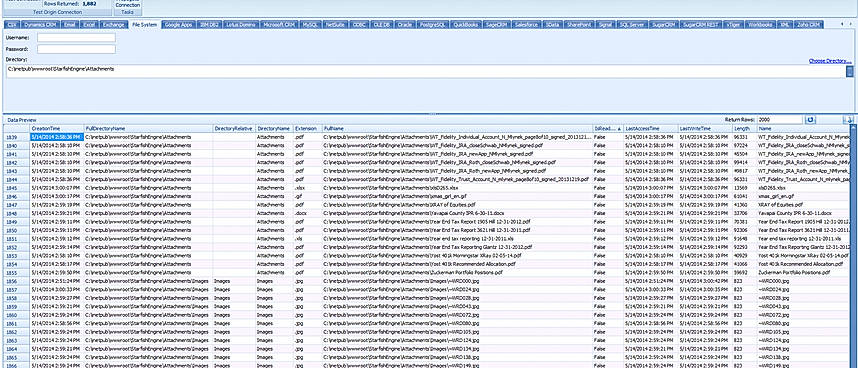Open the Workbooks tab

pos(761,25)
